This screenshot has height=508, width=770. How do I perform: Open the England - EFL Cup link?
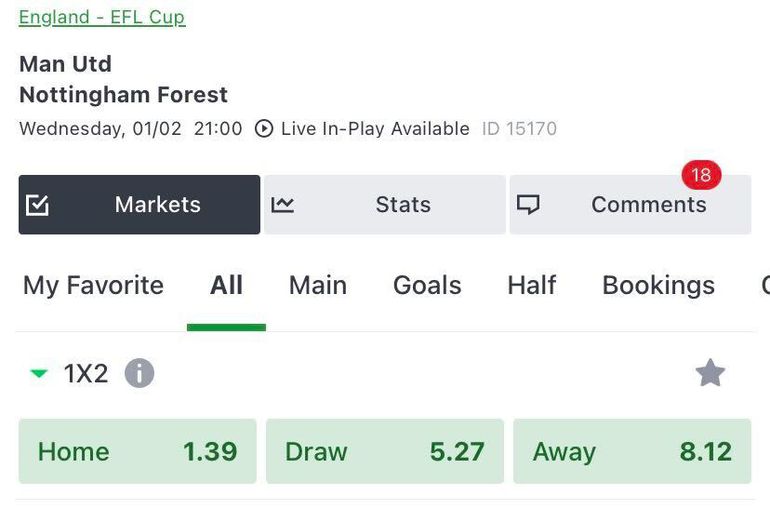point(102,17)
